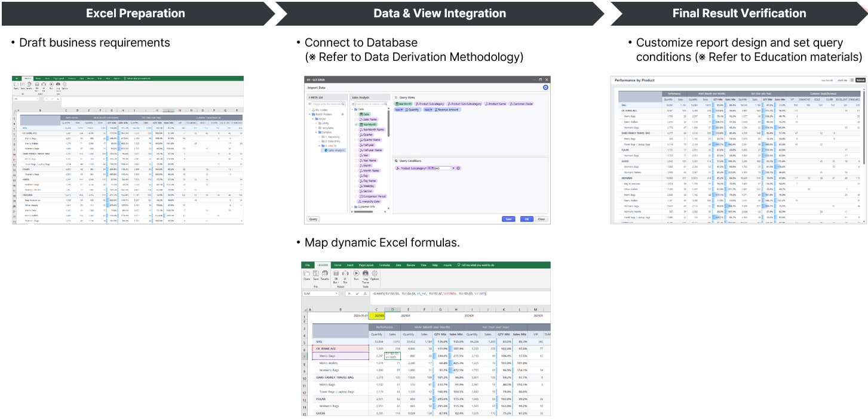Open Page Layout tab in bottom Excel
The height and width of the screenshot is (419, 868).
tap(366, 265)
